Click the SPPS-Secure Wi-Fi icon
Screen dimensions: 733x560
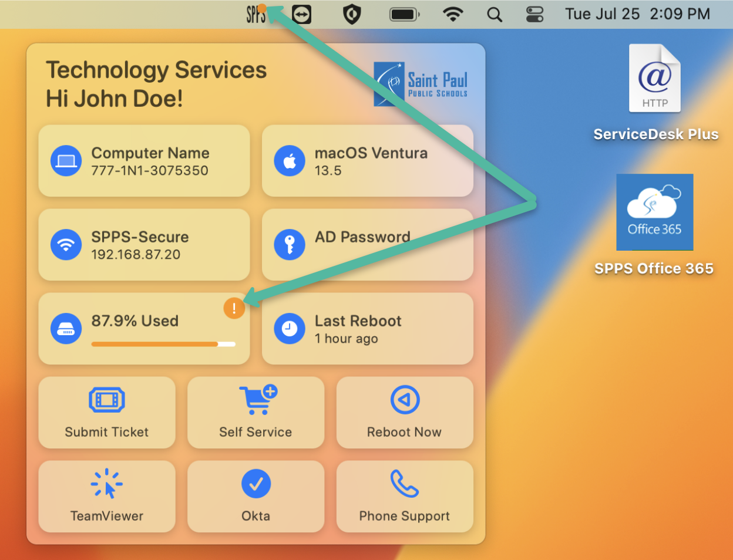tap(66, 245)
